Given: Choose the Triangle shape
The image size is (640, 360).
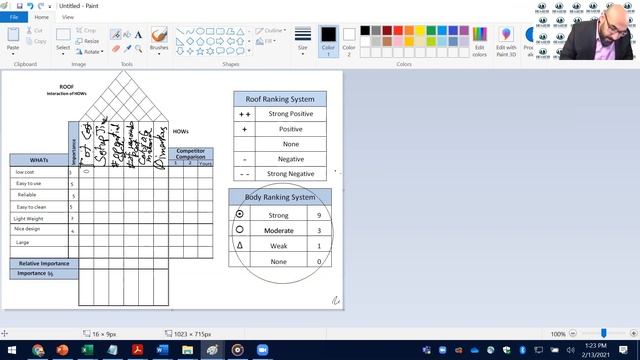Looking at the screenshot, I should [x=240, y=31].
